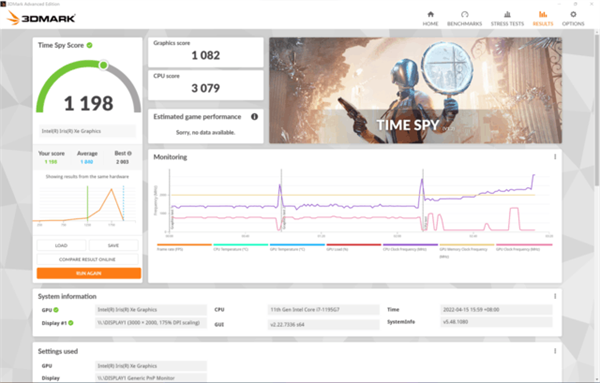Click the LOAD button
Viewport: 600px width, 383px height.
point(61,245)
